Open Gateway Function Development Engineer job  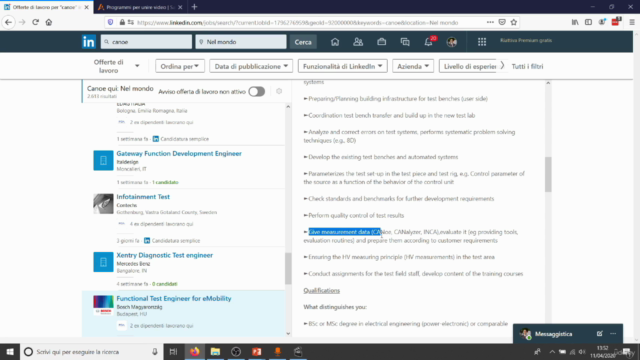click(179, 153)
